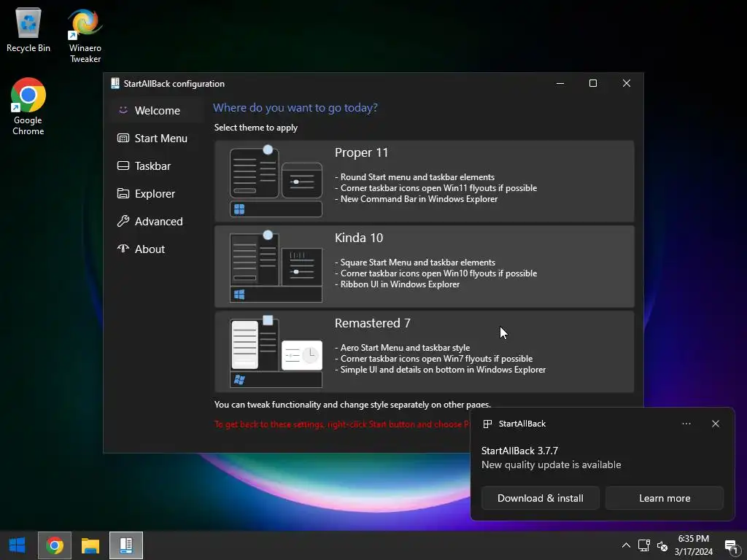Switch to Start Menu page
The image size is (747, 560).
tap(156, 138)
